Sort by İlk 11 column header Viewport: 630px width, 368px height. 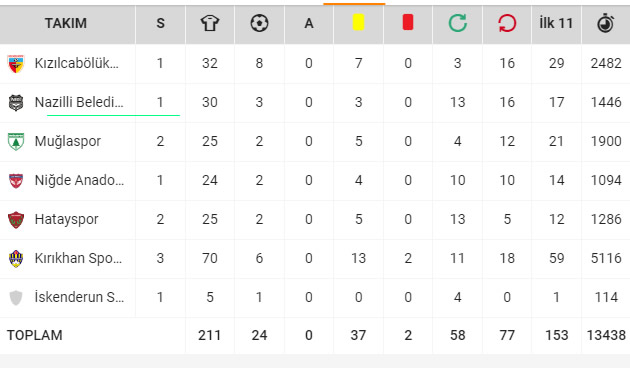(556, 23)
